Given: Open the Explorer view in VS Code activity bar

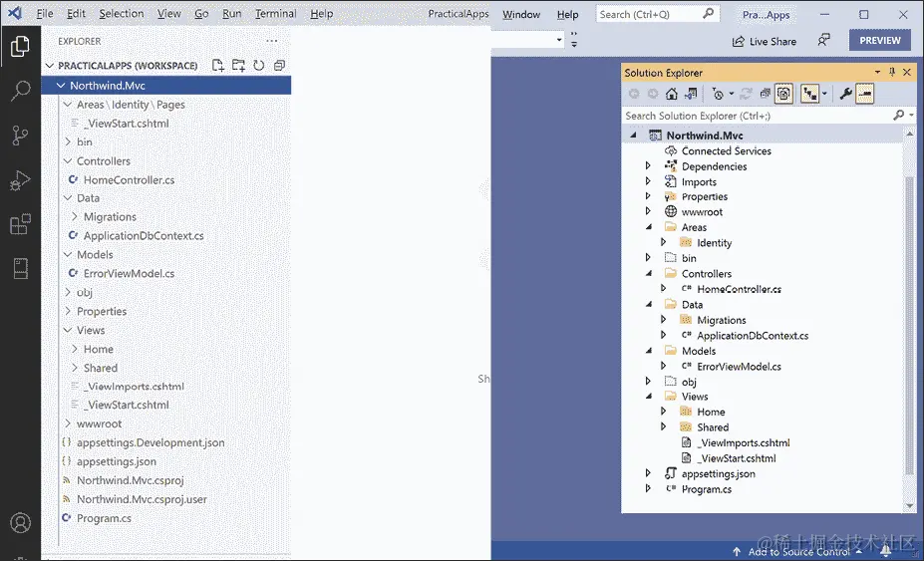Looking at the screenshot, I should pyautogui.click(x=20, y=46).
